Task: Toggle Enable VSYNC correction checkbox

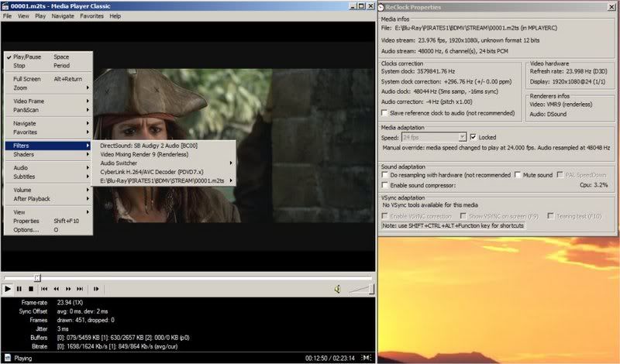Action: 384,216
